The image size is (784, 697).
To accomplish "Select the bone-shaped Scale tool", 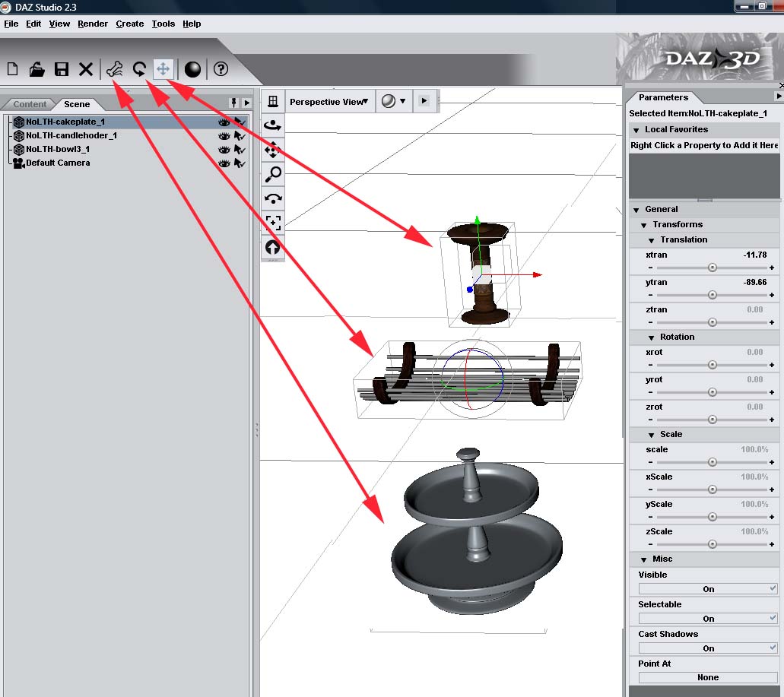I will coord(115,69).
